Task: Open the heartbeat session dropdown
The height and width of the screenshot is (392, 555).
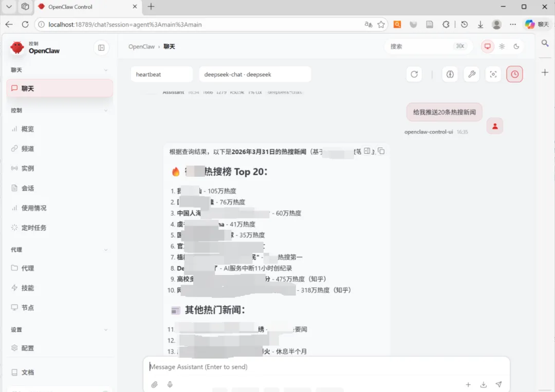Action: click(x=162, y=74)
